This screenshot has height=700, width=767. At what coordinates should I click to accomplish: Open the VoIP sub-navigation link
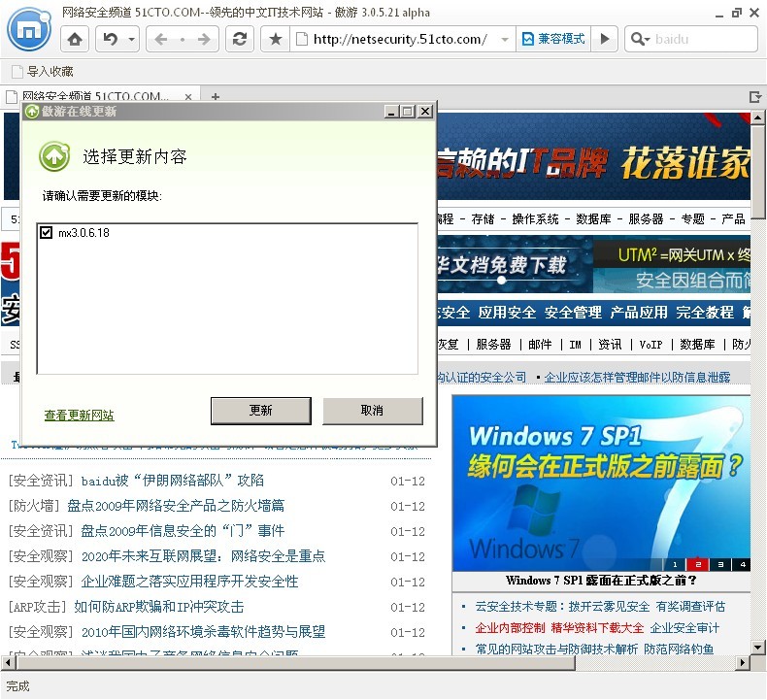(x=651, y=345)
